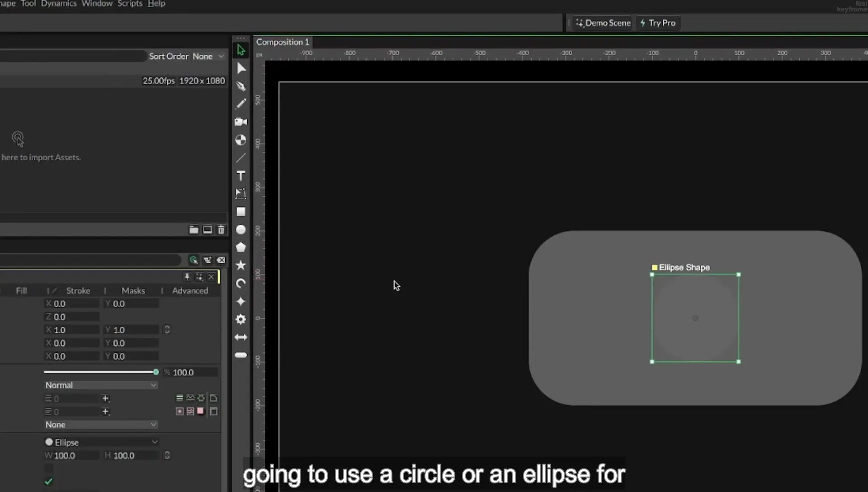Open the Dynamics menu
This screenshot has width=868, height=492.
(59, 4)
